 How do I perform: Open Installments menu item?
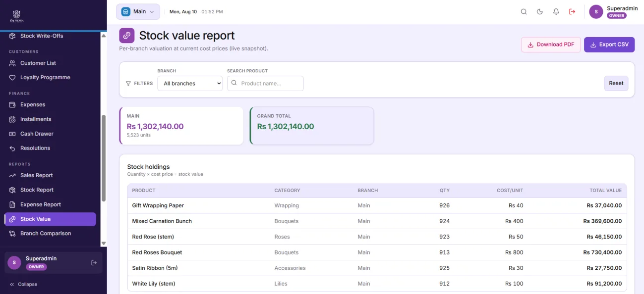[36, 119]
